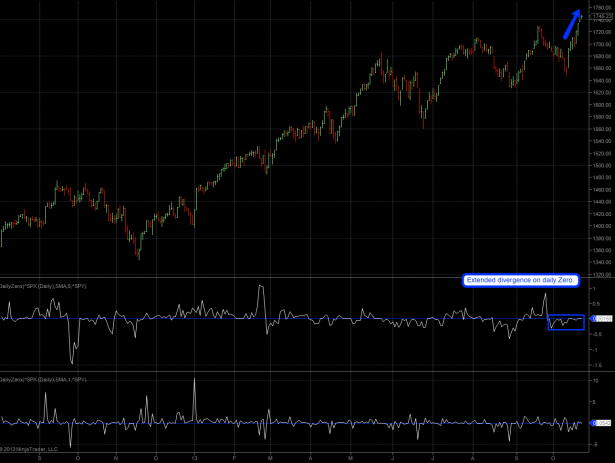Click the 1320.00 price axis label
Screen dimensions: 615x463
(x=602, y=275)
